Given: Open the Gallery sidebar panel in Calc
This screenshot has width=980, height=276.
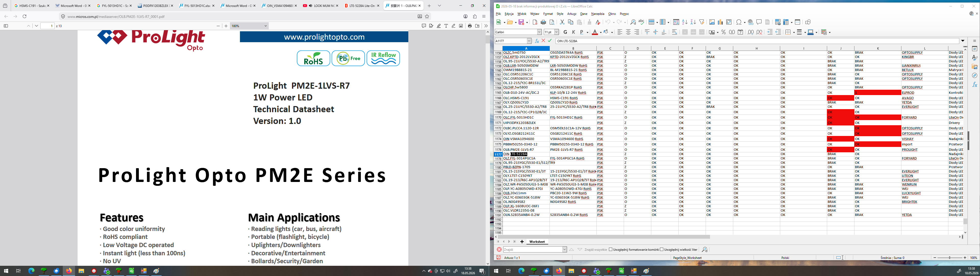Looking at the screenshot, I should tap(974, 67).
